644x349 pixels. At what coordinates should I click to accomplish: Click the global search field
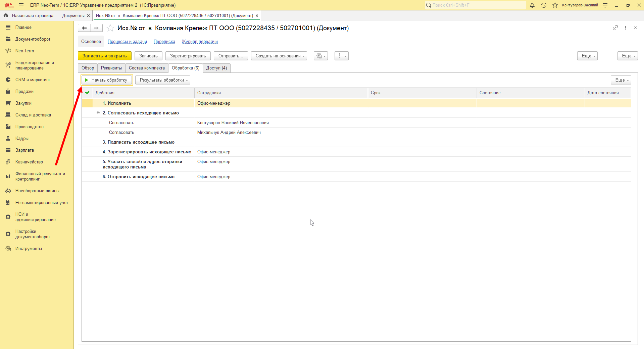coord(476,5)
